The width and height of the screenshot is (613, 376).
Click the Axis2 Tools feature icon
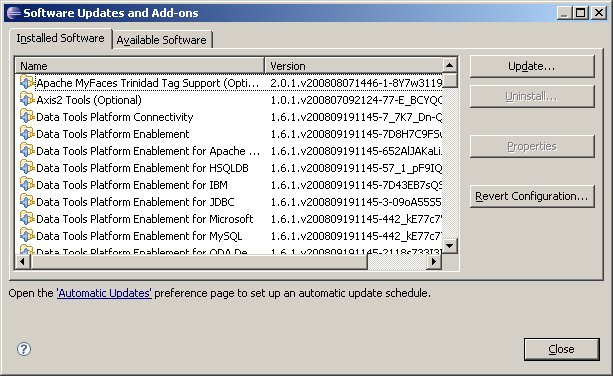[x=27, y=100]
